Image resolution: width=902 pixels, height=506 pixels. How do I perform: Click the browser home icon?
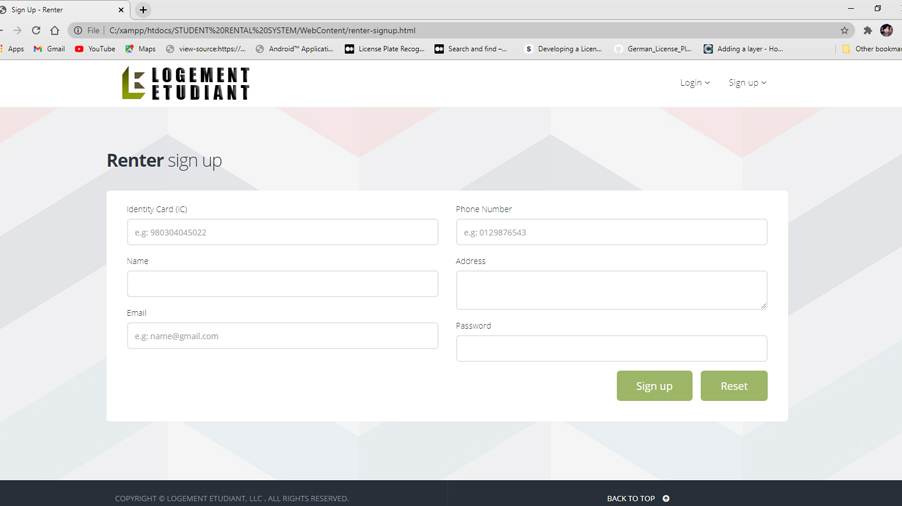click(55, 30)
